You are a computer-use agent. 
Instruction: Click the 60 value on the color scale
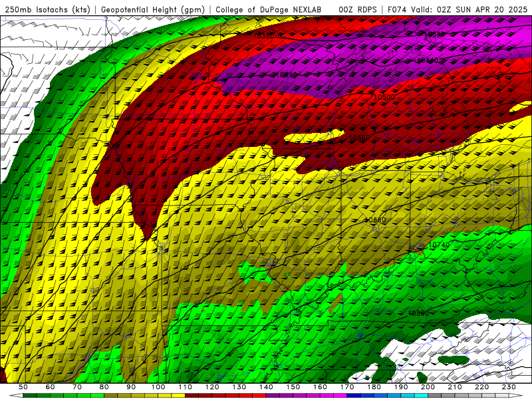point(50,387)
